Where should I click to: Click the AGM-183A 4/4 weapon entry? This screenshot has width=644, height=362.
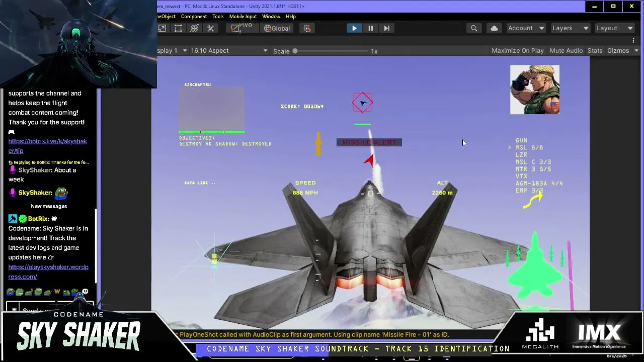539,184
